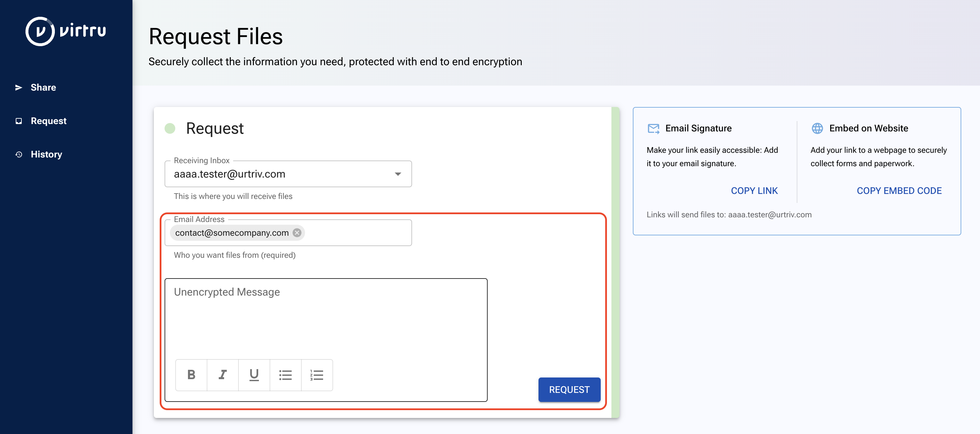Click the History clock icon
This screenshot has width=980, height=434.
[18, 154]
